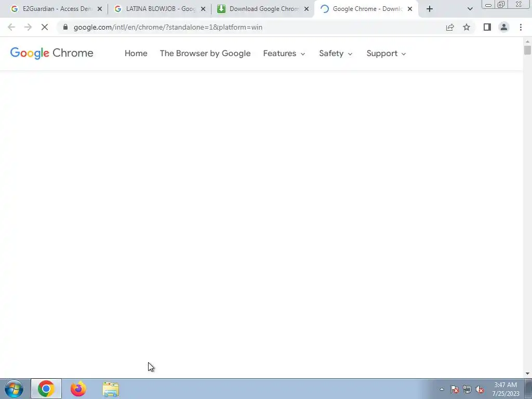Launch Firefox from the taskbar
Screen dimensions: 532x399
(x=78, y=389)
